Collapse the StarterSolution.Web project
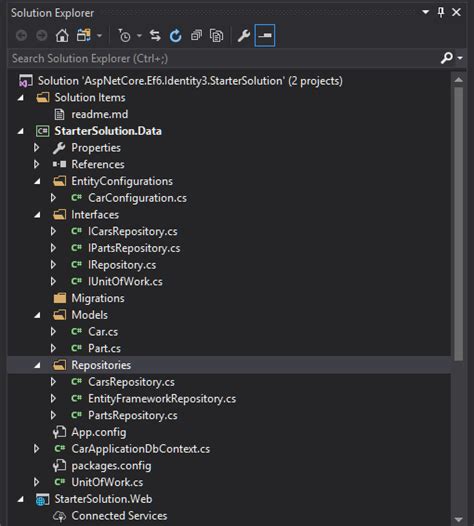Viewport: 474px width, 526px height. [x=21, y=499]
